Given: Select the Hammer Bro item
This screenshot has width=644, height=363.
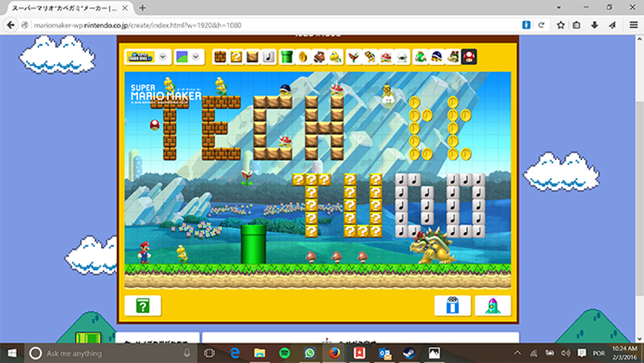Looking at the screenshot, I should point(370,57).
